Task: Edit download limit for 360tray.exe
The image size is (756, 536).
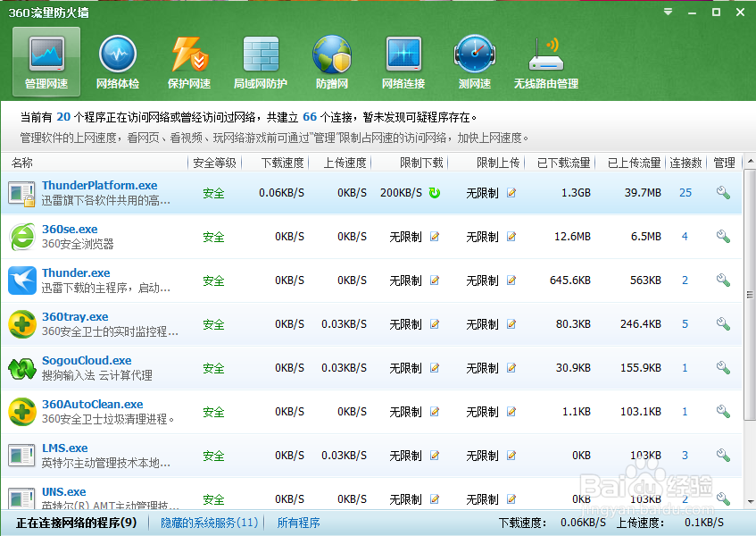Action: pos(435,324)
